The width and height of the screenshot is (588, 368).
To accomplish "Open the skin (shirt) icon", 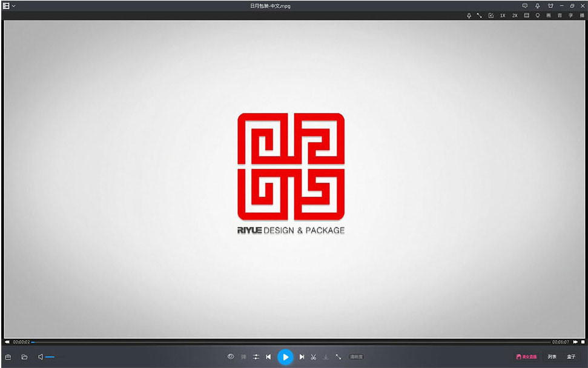I will pyautogui.click(x=550, y=6).
